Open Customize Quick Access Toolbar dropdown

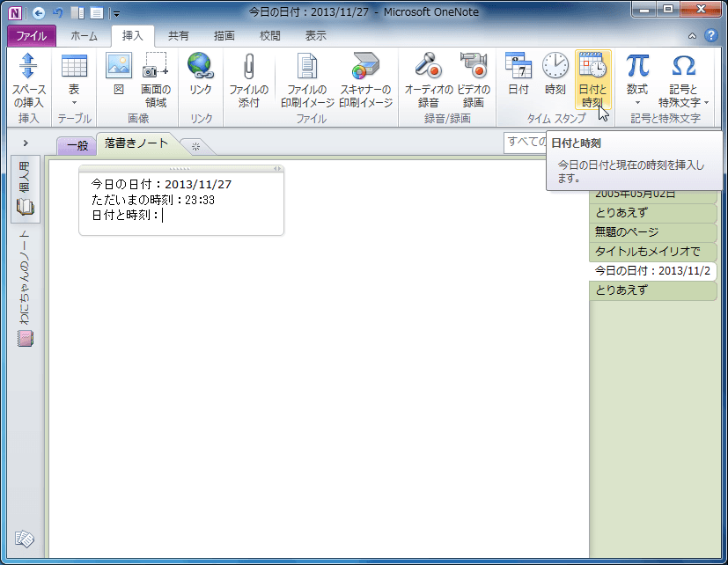116,14
